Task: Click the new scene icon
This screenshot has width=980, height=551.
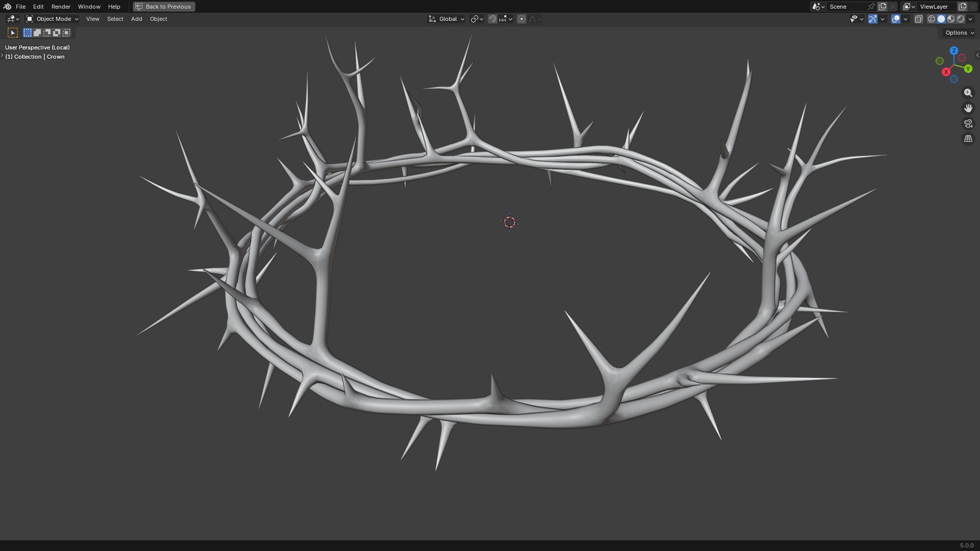Action: [x=883, y=7]
